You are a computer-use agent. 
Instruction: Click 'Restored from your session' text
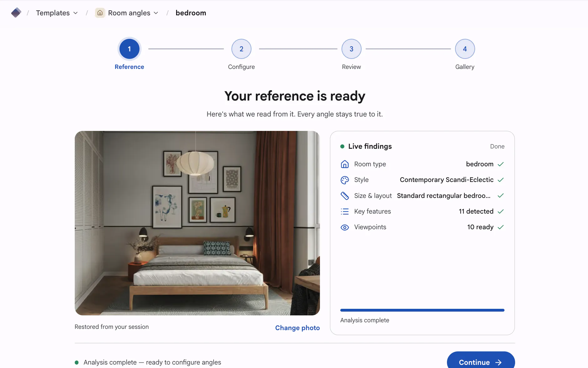click(112, 327)
